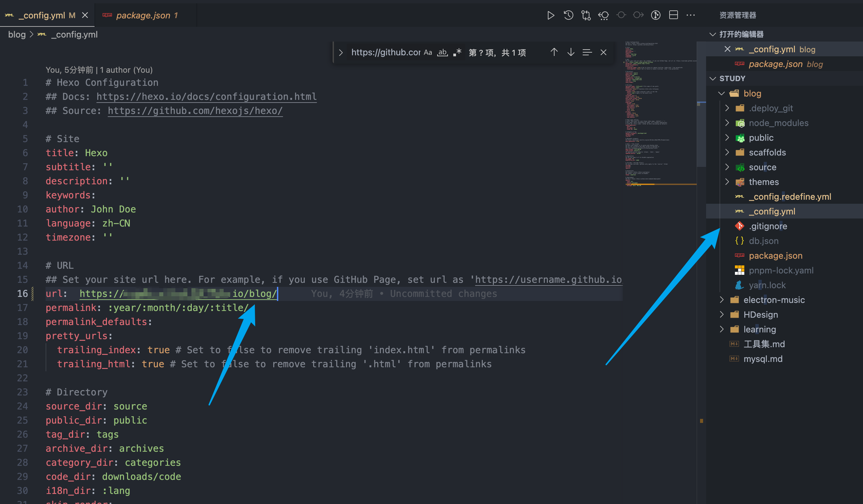Toggle match case in the search widget
The height and width of the screenshot is (504, 863).
[x=427, y=52]
